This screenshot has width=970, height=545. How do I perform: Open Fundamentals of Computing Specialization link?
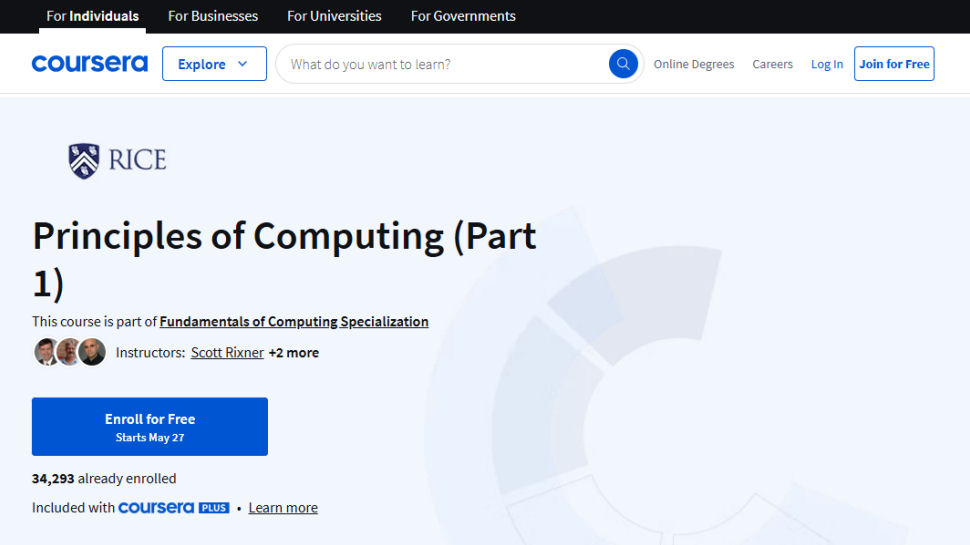click(x=294, y=322)
